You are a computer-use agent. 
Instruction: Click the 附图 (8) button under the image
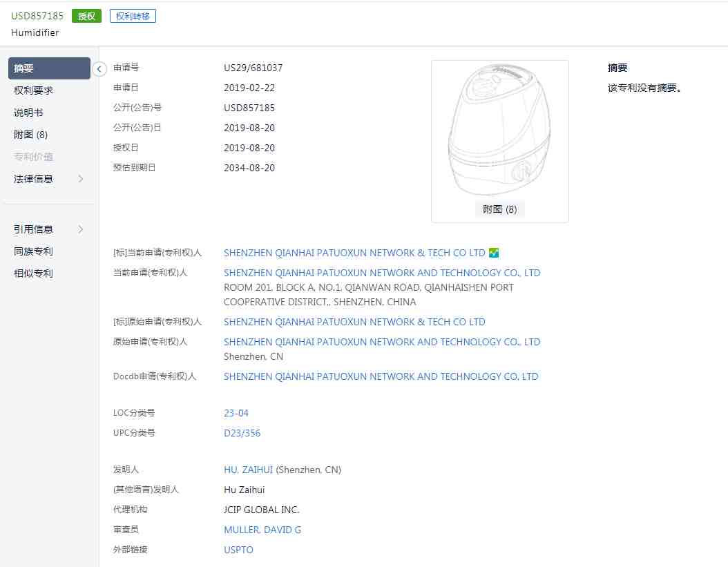499,209
